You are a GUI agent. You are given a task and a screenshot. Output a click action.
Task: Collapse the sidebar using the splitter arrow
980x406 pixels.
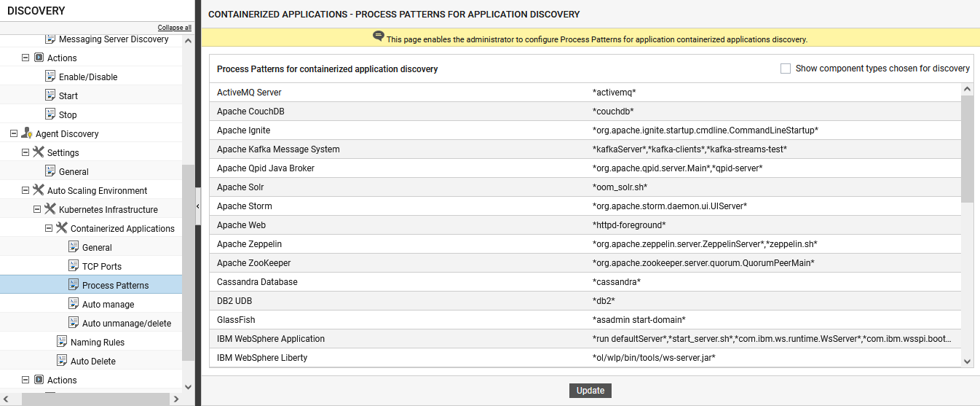198,208
